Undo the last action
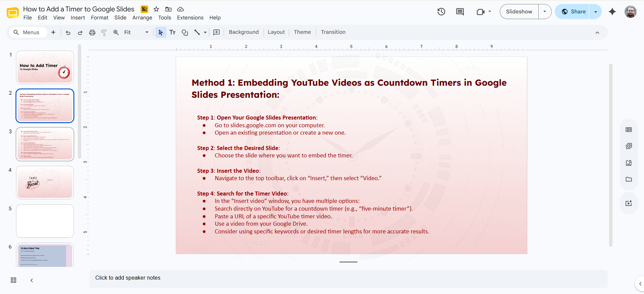This screenshot has height=294, width=644. coord(68,32)
